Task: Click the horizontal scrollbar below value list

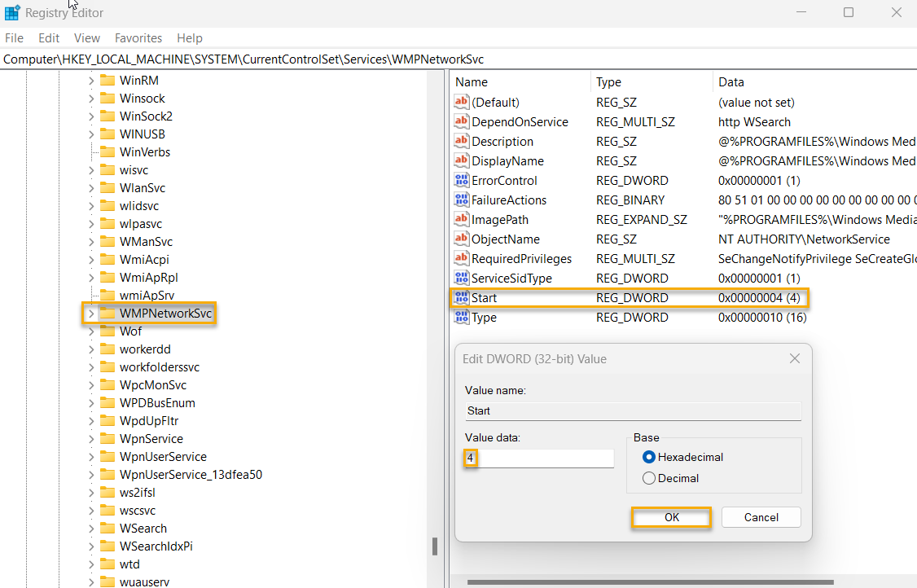Action: click(652, 581)
